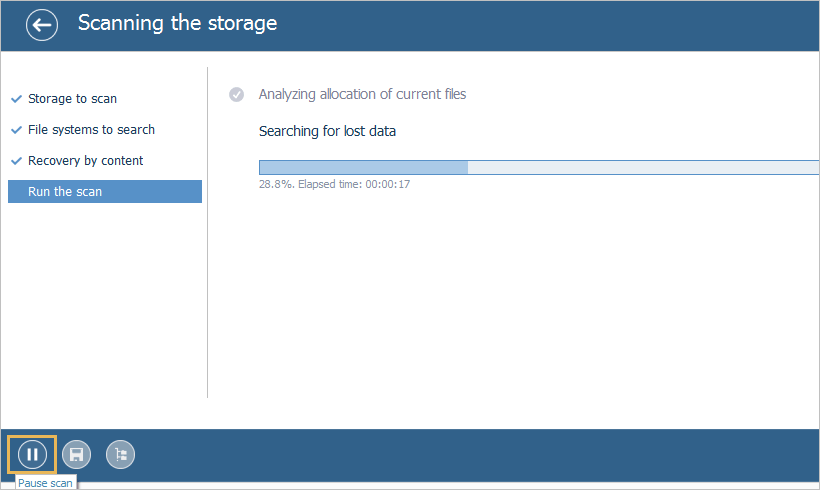Click the checkmark beside Storage to scan
Viewport: 820px width, 490px height.
click(16, 99)
